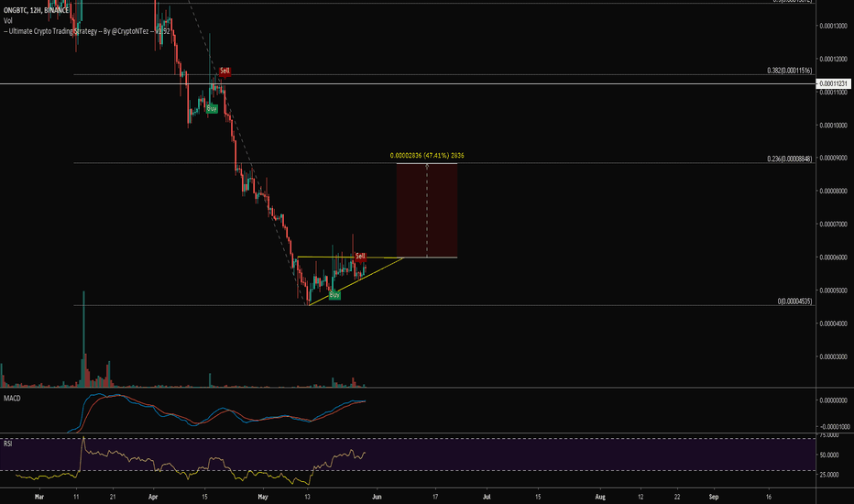Image resolution: width=854 pixels, height=504 pixels.
Task: Click the RSI 50.00 axis value
Action: (829, 455)
